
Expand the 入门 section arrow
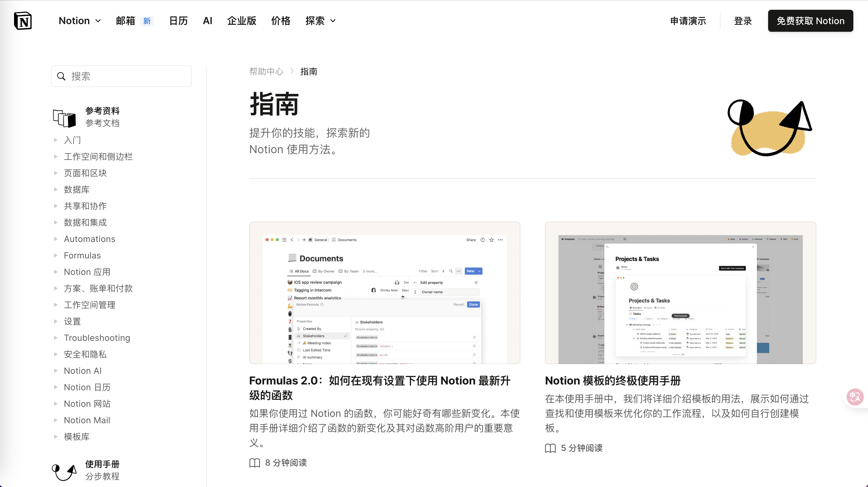56,140
